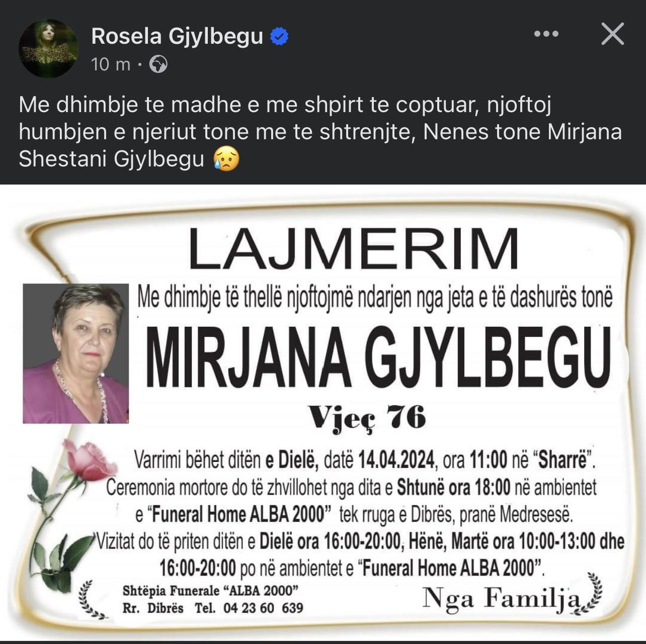
Task: Tap the burial date 14.04.2024
Action: click(x=396, y=459)
